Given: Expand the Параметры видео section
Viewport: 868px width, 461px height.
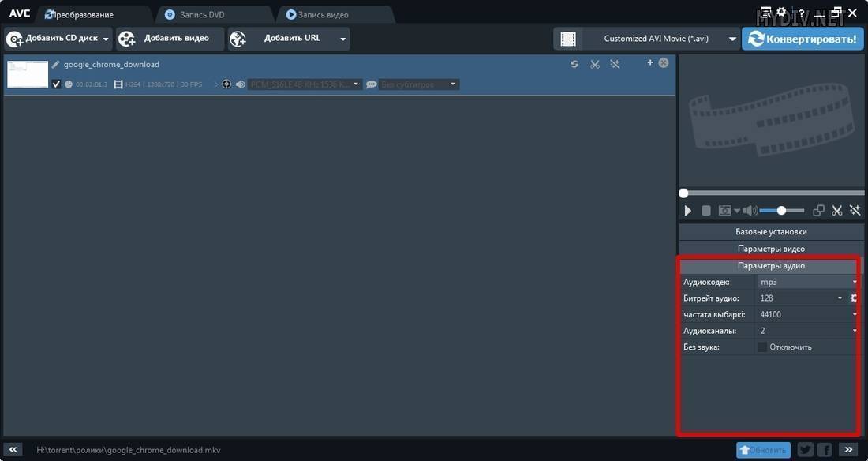Looking at the screenshot, I should [771, 249].
